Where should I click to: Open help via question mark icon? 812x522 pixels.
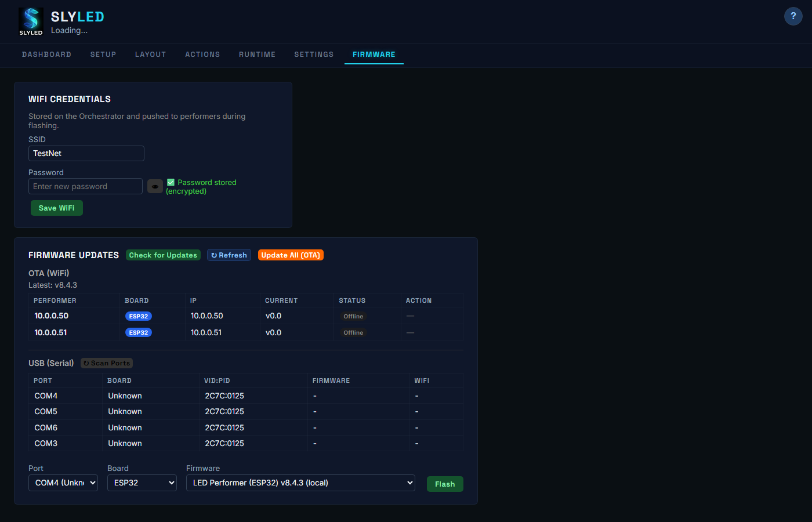[793, 16]
